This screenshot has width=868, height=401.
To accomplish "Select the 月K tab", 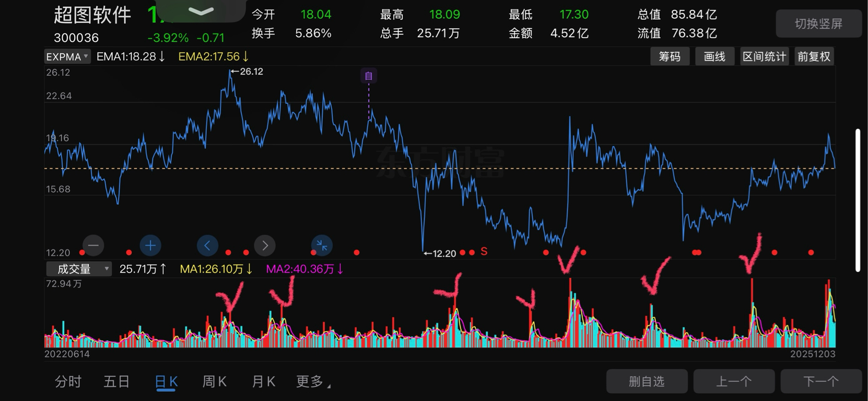I will coord(264,382).
